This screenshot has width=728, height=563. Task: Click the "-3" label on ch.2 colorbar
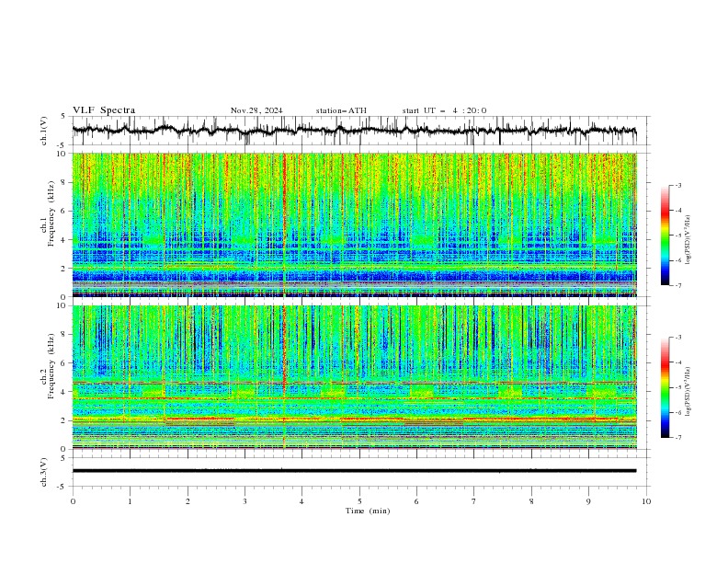pyautogui.click(x=678, y=338)
